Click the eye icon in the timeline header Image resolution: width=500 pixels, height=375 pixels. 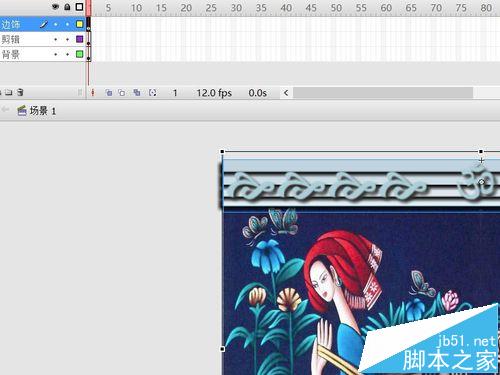point(56,7)
